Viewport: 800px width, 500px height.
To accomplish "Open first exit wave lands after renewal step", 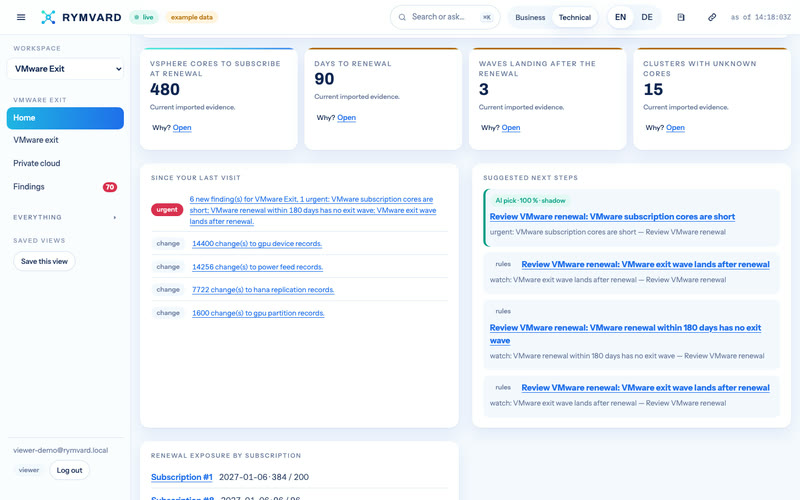I will (645, 264).
